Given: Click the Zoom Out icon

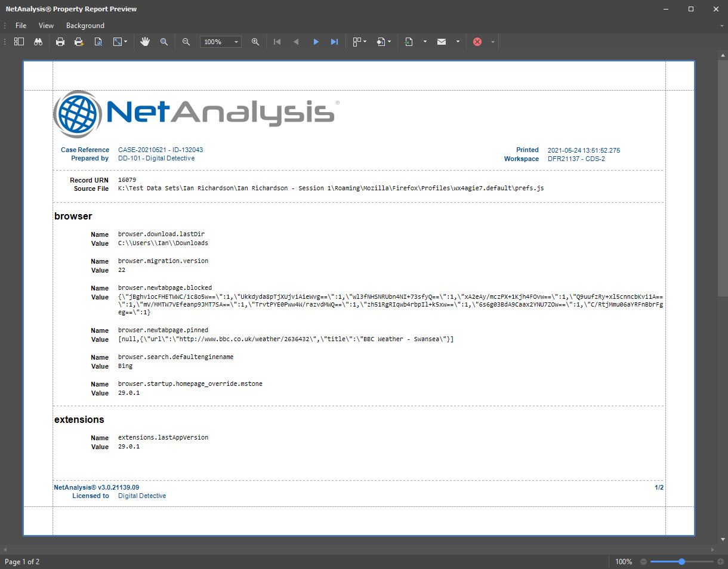Looking at the screenshot, I should tap(186, 42).
